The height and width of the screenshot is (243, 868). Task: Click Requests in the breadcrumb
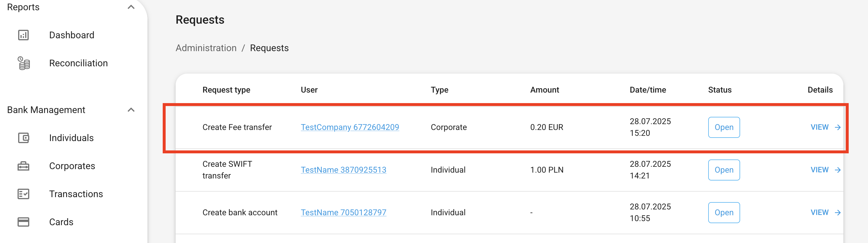[x=269, y=48]
